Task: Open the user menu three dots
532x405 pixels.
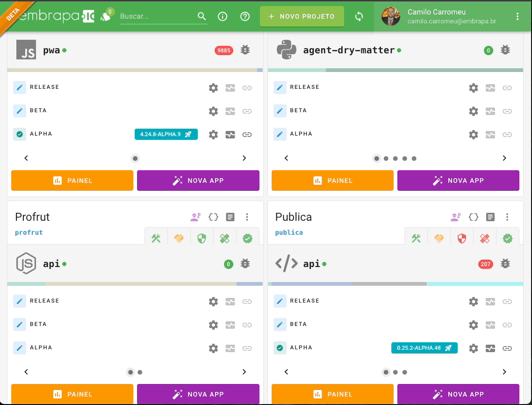Action: click(x=517, y=16)
